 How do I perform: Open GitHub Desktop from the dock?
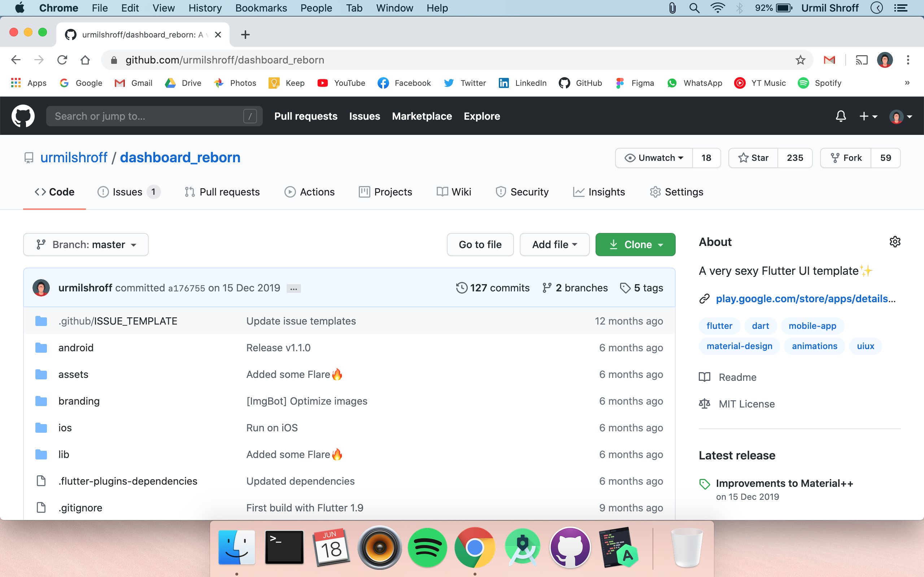tap(570, 547)
